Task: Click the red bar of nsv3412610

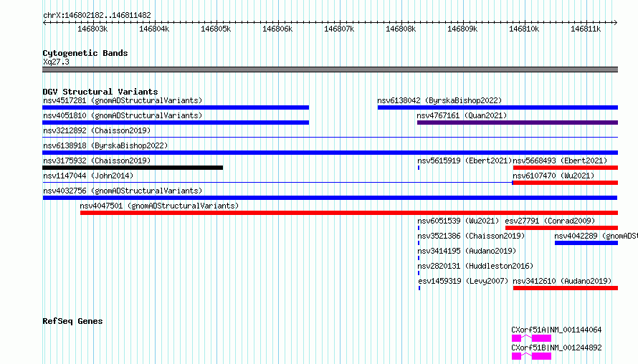Action: point(566,288)
